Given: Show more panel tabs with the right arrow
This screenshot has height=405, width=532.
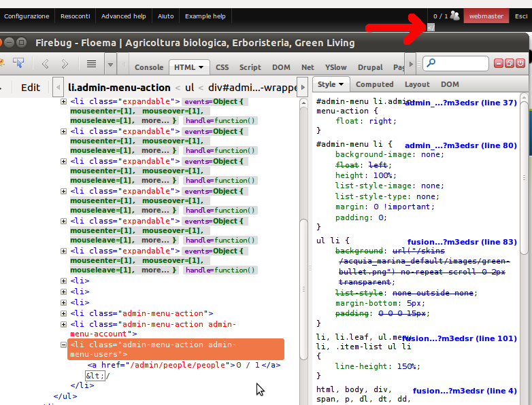Looking at the screenshot, I should tap(411, 64).
